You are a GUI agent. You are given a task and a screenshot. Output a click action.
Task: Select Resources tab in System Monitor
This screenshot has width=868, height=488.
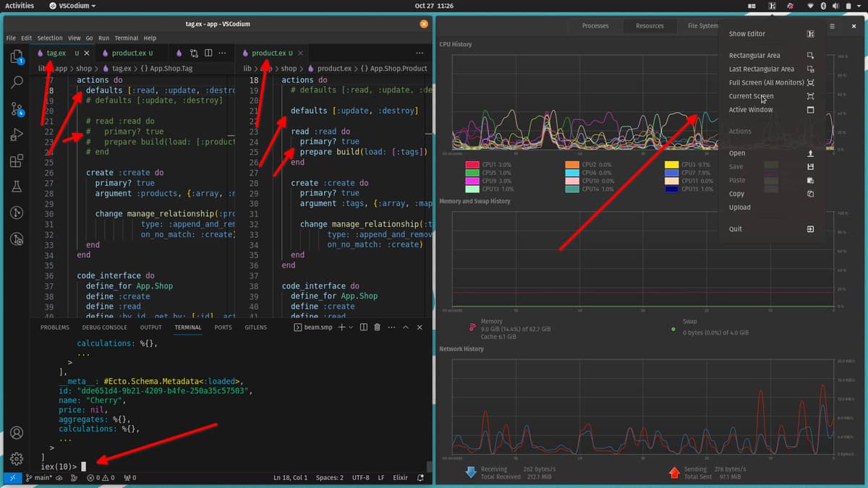point(650,26)
